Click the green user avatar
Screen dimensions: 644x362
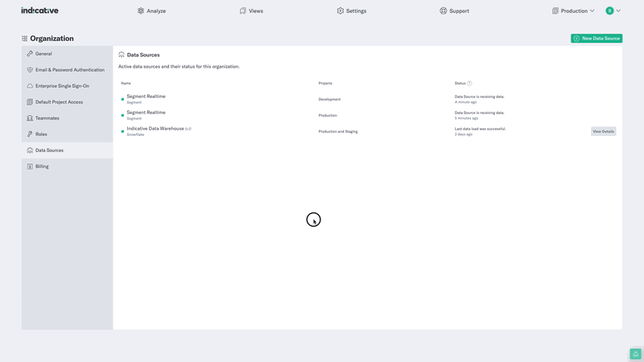point(609,10)
